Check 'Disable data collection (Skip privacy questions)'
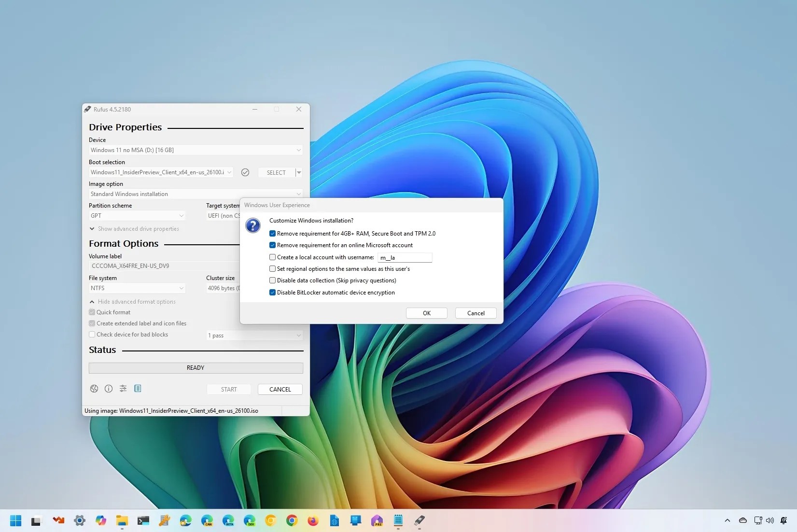797x532 pixels. click(x=272, y=280)
